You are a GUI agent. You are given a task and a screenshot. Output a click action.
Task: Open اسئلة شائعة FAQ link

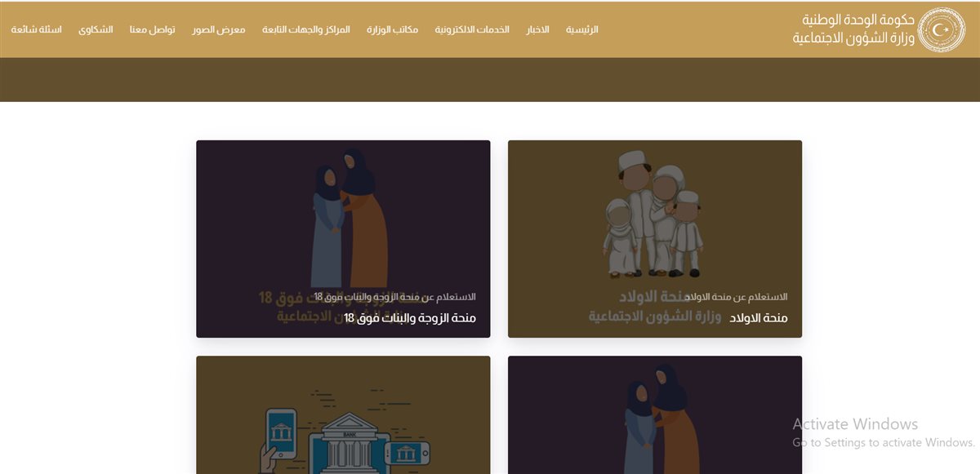36,29
